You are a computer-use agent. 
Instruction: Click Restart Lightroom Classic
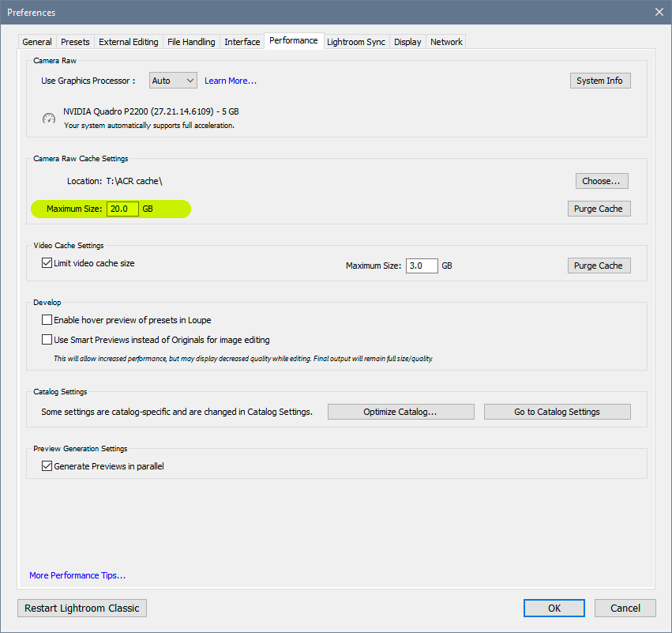[81, 608]
